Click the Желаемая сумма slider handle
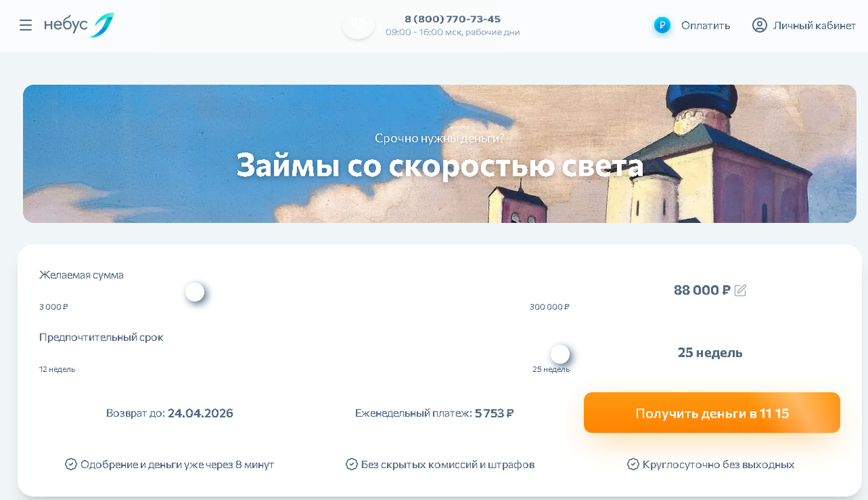The image size is (868, 500). coord(195,292)
